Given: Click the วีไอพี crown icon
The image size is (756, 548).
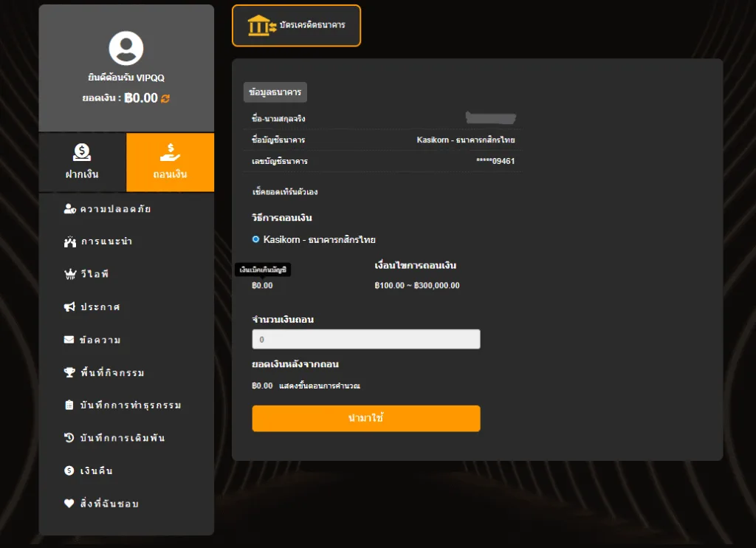Looking at the screenshot, I should [70, 274].
